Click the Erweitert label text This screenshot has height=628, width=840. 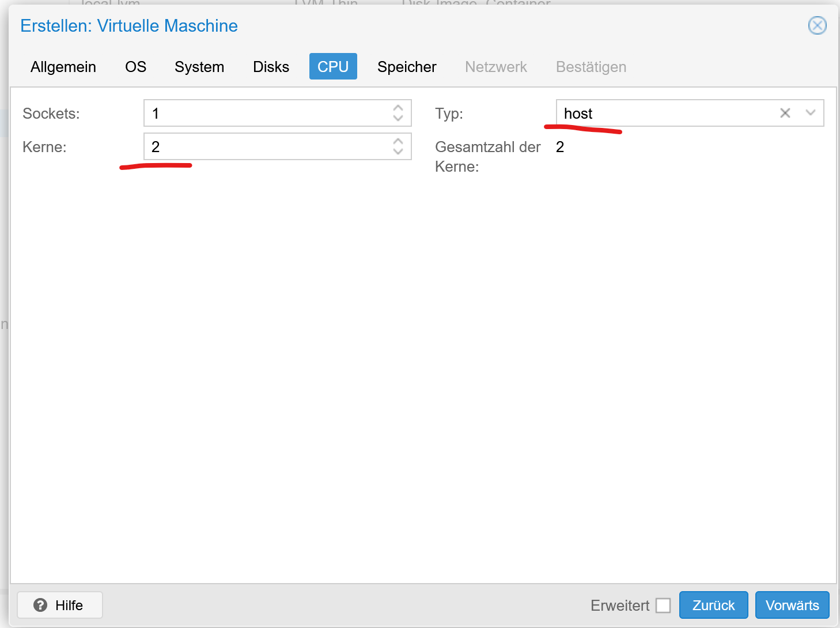tap(620, 606)
